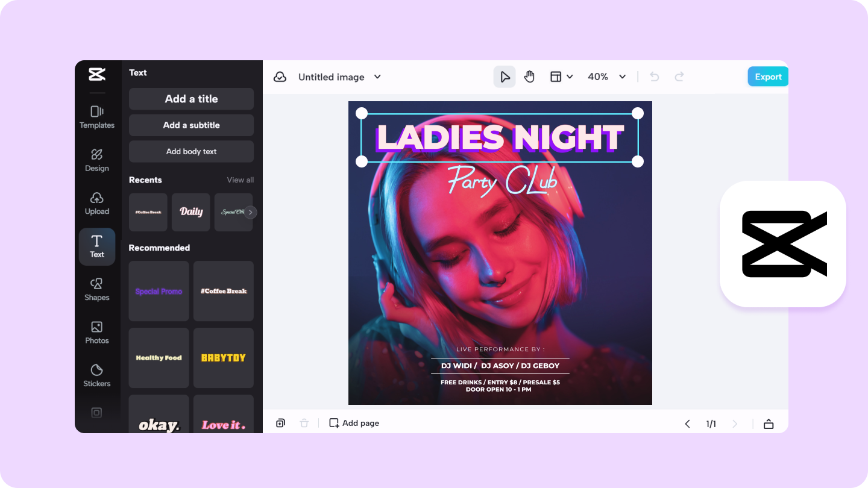The height and width of the screenshot is (488, 868).
Task: Open the Photos panel
Action: click(97, 333)
